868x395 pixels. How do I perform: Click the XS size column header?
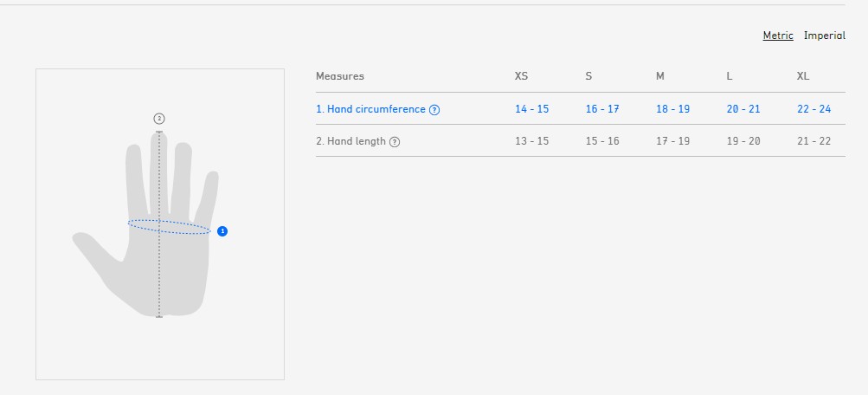521,76
